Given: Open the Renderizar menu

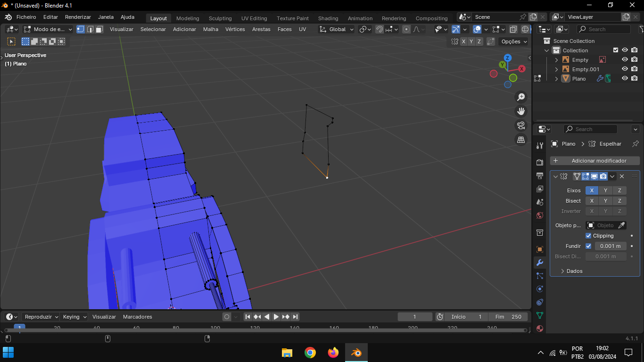Looking at the screenshot, I should coord(78,17).
